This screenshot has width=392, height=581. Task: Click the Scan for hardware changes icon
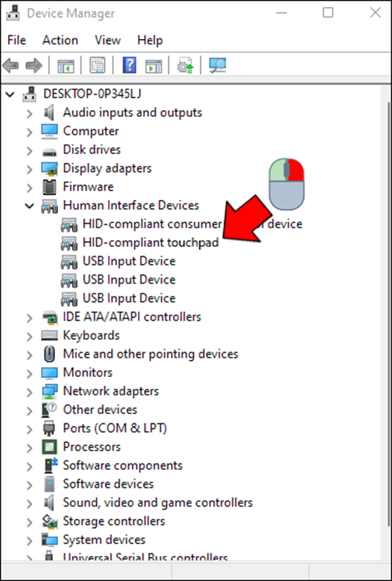pos(218,65)
